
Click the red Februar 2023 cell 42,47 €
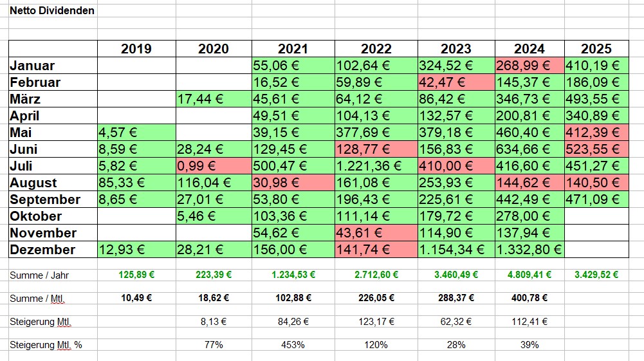(455, 82)
